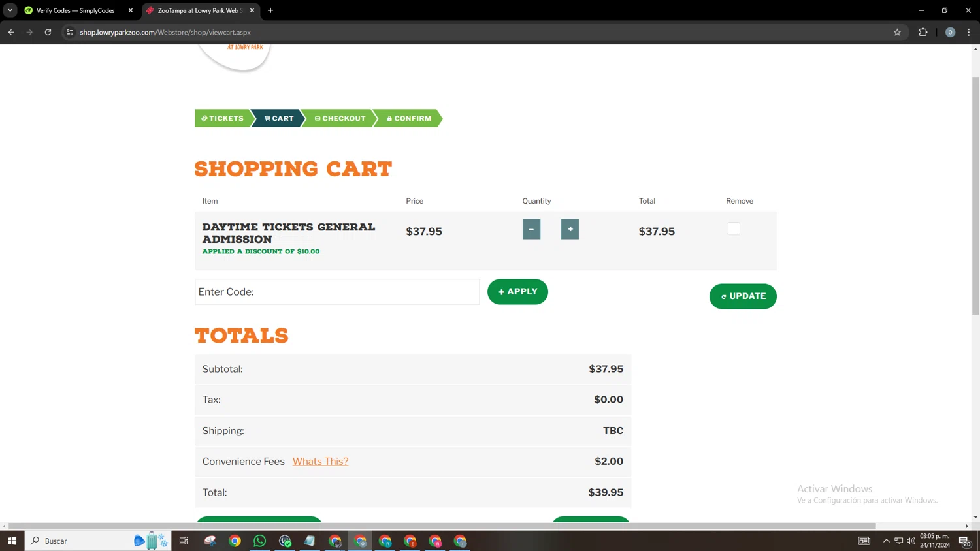This screenshot has height=551, width=980.
Task: Open WhatsApp from the taskbar
Action: [x=259, y=541]
